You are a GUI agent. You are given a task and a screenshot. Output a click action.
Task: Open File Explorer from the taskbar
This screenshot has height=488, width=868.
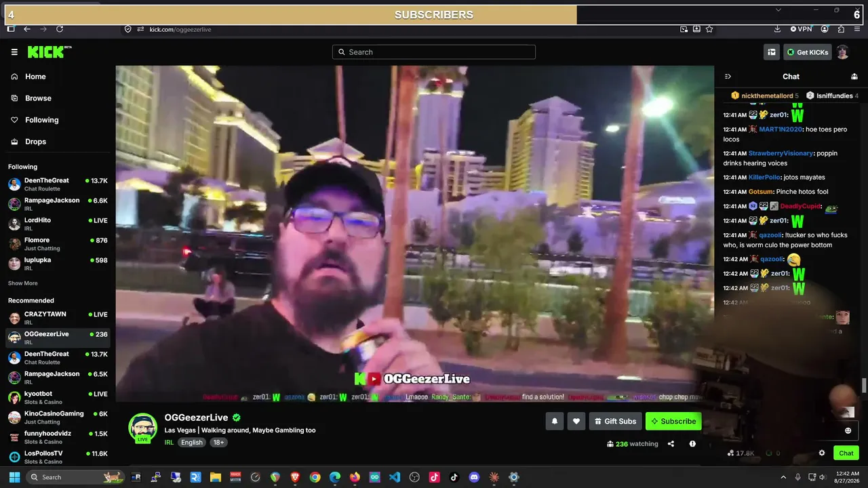coord(216,477)
